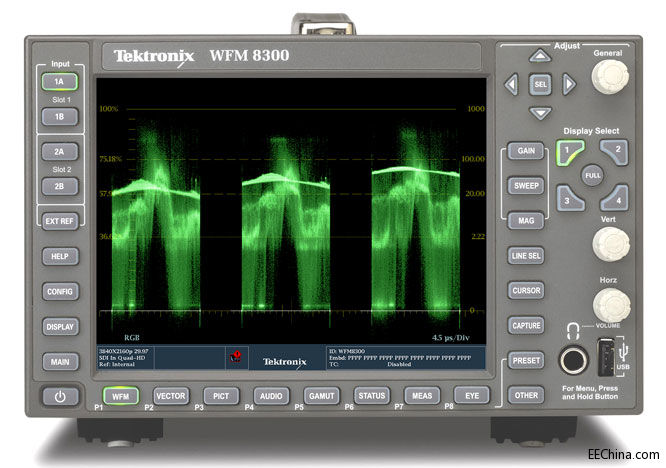The width and height of the screenshot is (666, 468).
Task: Click the Vert position knob
Action: click(611, 244)
